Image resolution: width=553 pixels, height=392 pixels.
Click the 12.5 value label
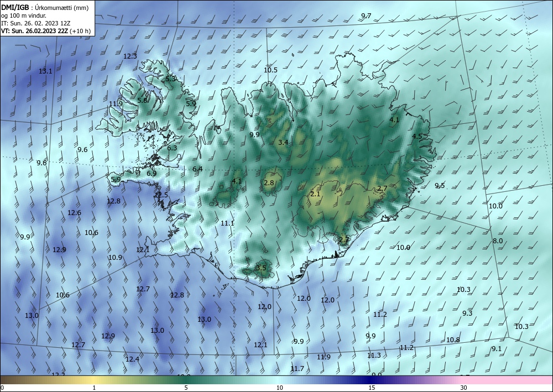click(x=161, y=195)
